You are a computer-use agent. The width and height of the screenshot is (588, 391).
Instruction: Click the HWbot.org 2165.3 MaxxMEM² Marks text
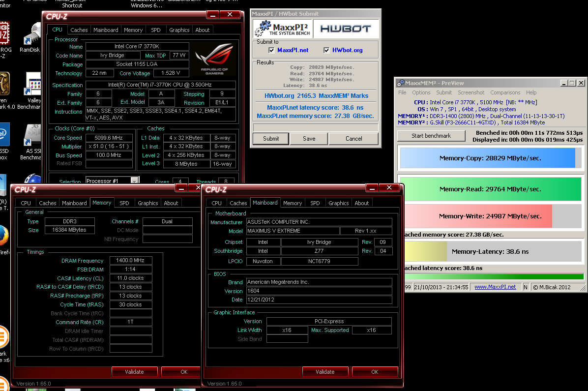click(x=316, y=96)
